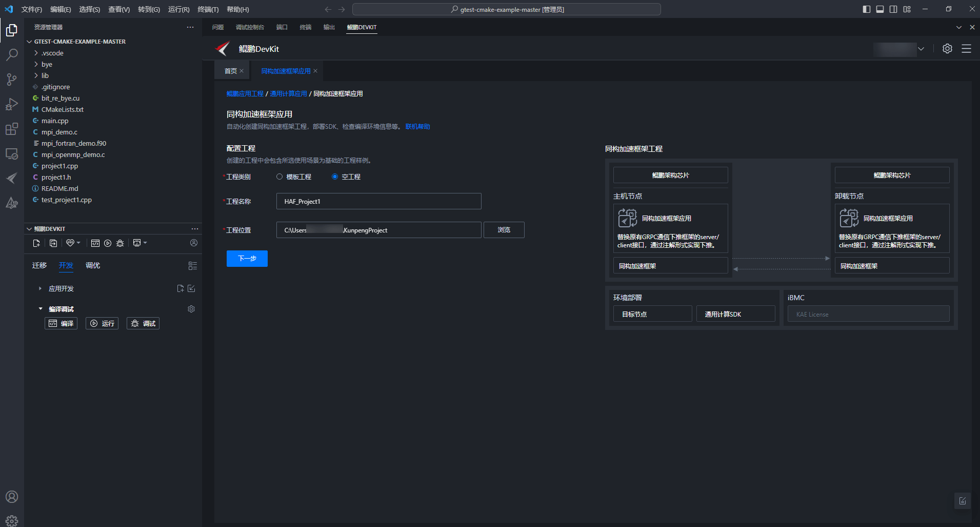Open the Manage gear in the activity bar

12,520
